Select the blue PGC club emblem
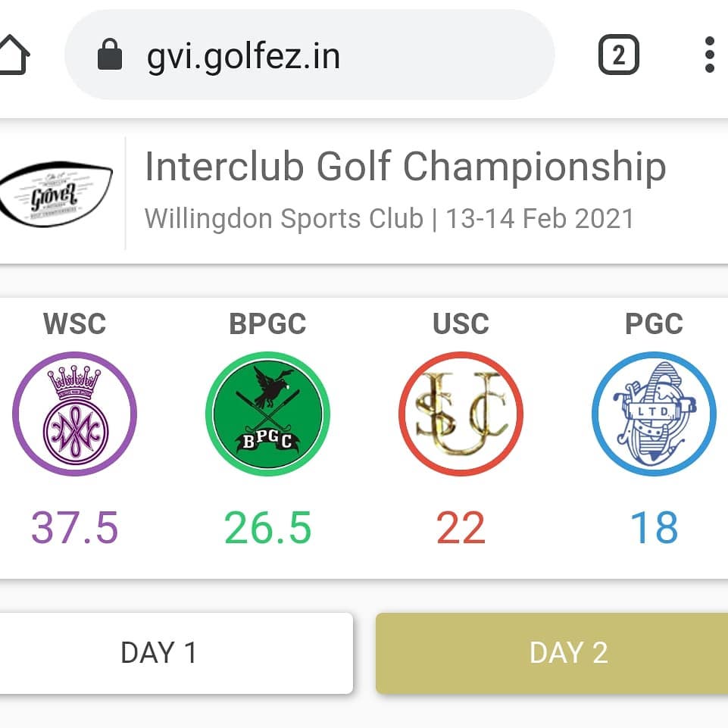728x728 pixels. coord(655,414)
